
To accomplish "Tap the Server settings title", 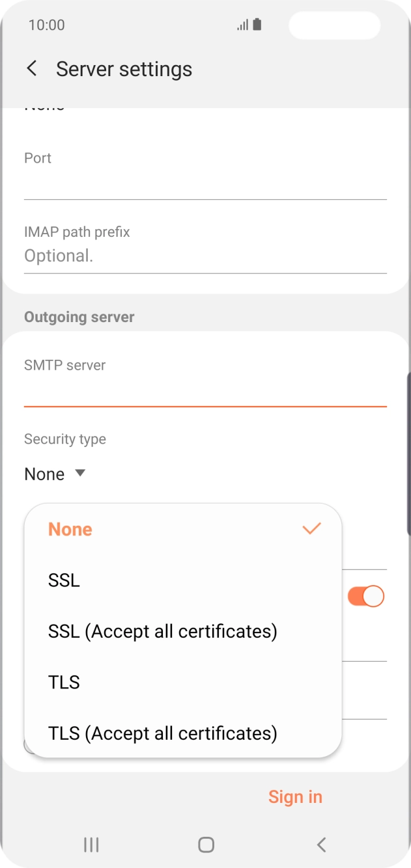I will 124,68.
